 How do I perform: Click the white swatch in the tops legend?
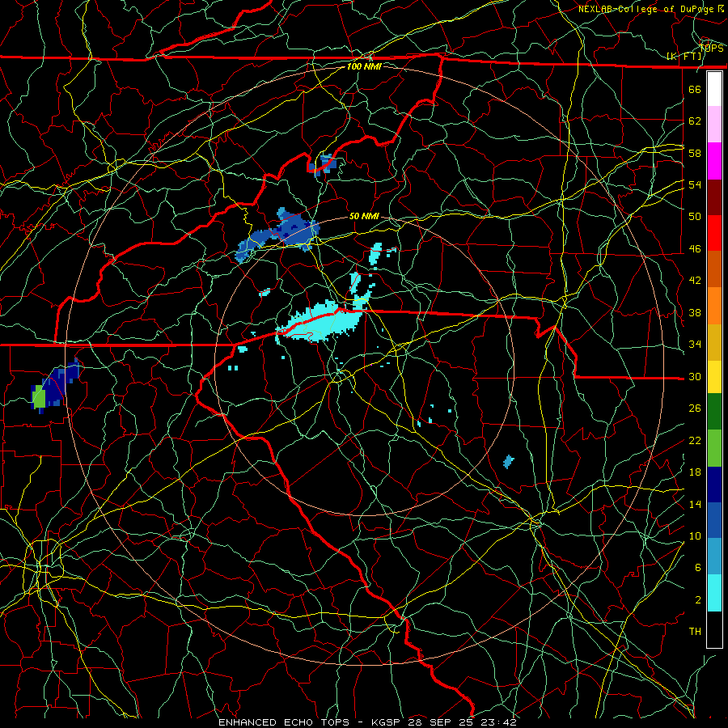714,89
